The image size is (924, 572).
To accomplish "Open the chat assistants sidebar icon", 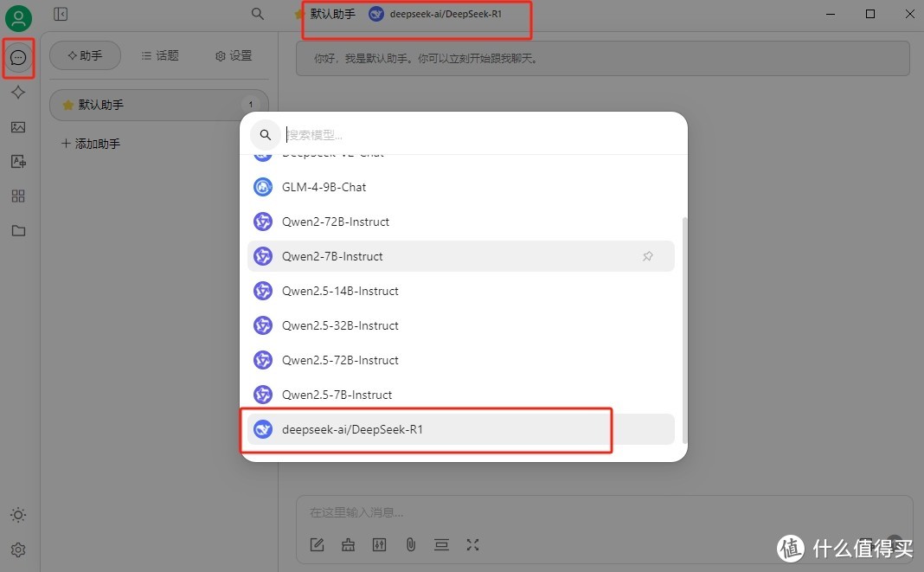I will (x=18, y=58).
